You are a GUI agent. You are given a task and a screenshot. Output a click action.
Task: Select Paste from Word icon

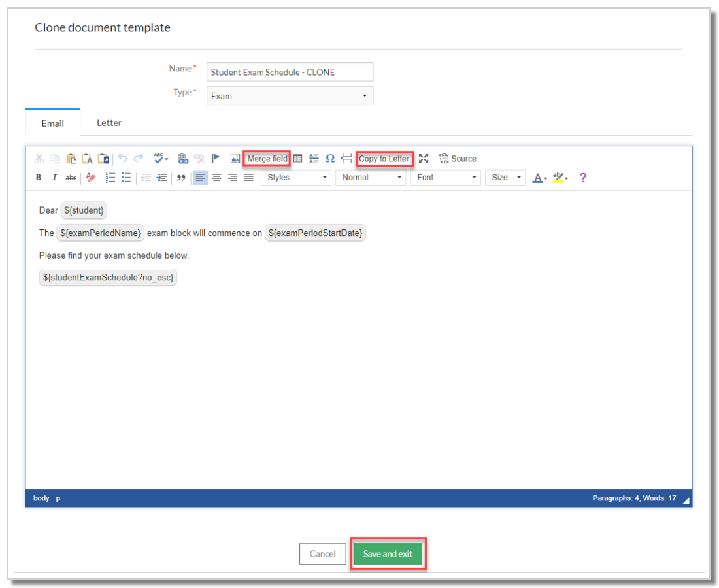point(103,159)
